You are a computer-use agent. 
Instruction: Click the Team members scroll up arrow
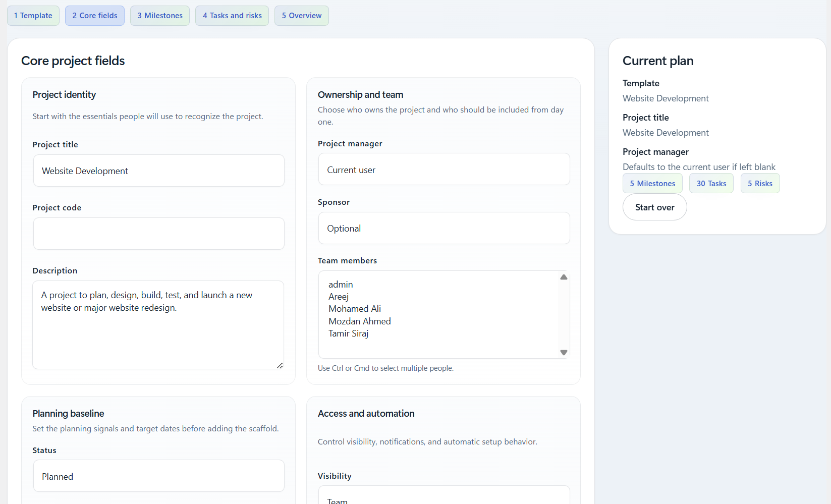click(564, 277)
